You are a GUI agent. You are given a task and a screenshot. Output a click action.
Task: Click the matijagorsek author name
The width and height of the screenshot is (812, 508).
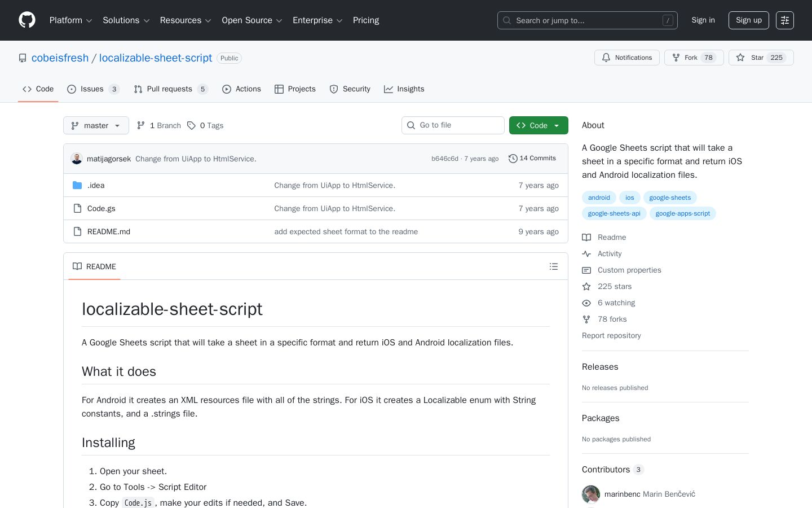point(109,159)
